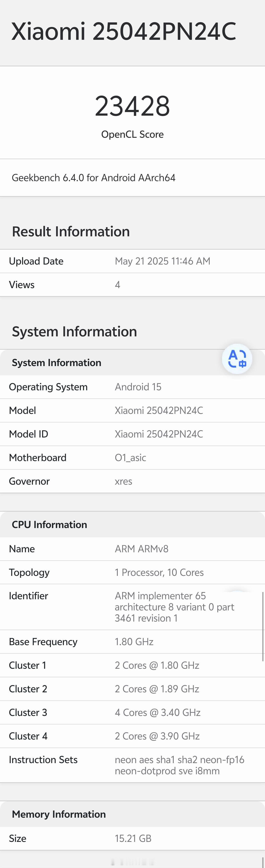This screenshot has height=868, width=265.
Task: Select the Android 15 value
Action: [x=138, y=387]
